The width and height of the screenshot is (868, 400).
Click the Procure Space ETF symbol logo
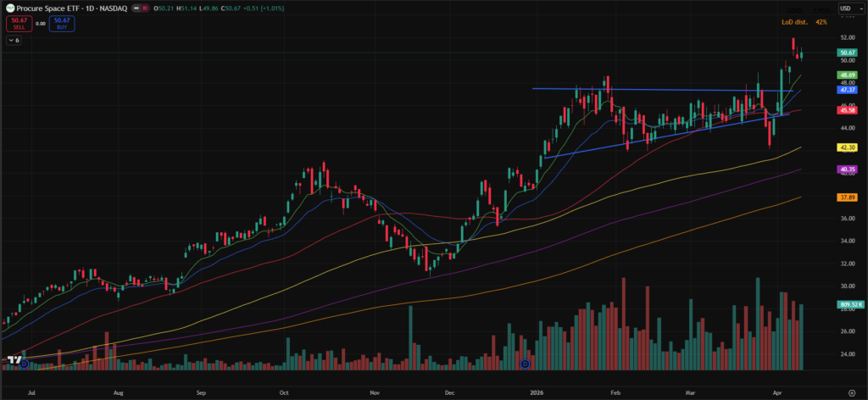click(8, 8)
